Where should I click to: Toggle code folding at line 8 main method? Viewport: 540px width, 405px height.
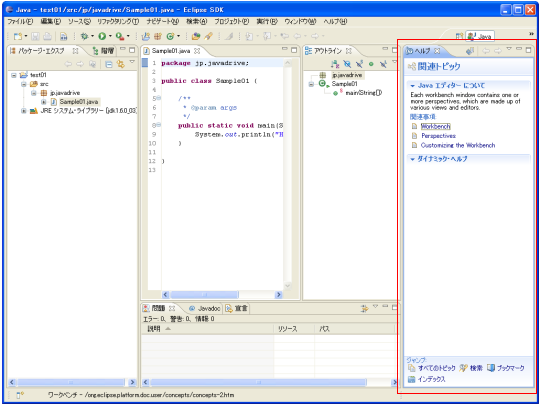tap(158, 125)
